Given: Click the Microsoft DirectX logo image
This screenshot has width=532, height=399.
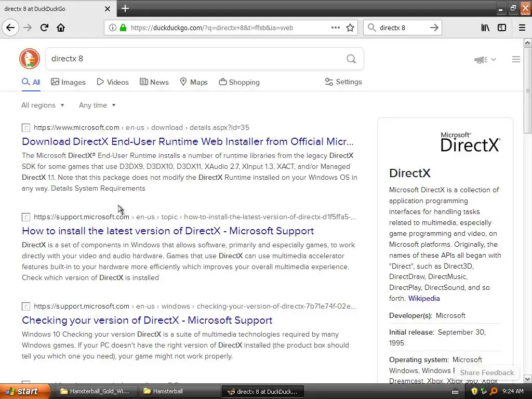Looking at the screenshot, I should pyautogui.click(x=470, y=141).
